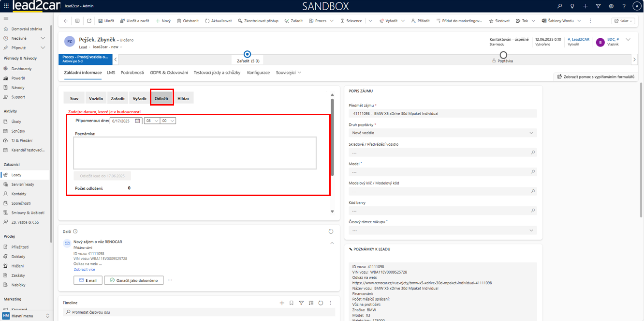The image size is (644, 321).
Task: Switch to the Hlídat tab
Action: [183, 98]
